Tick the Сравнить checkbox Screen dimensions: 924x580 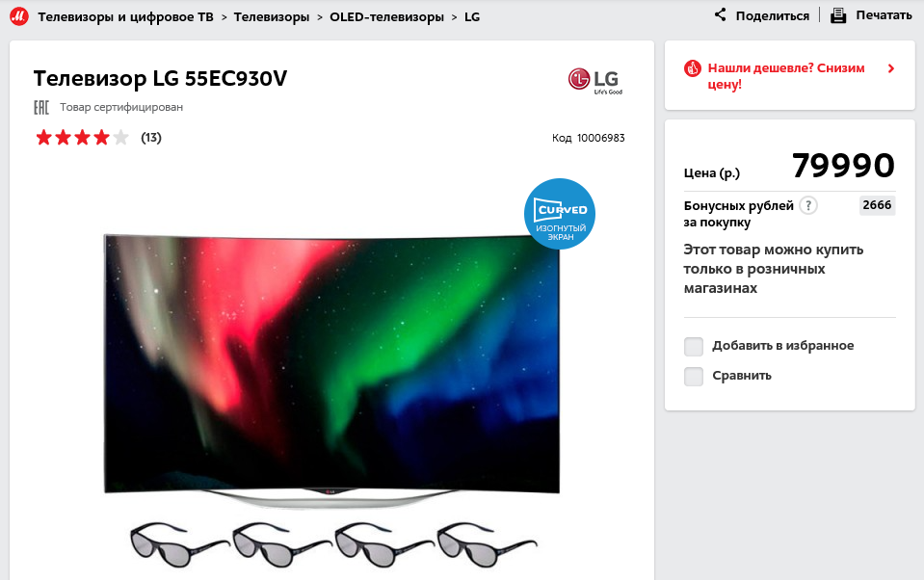(694, 376)
